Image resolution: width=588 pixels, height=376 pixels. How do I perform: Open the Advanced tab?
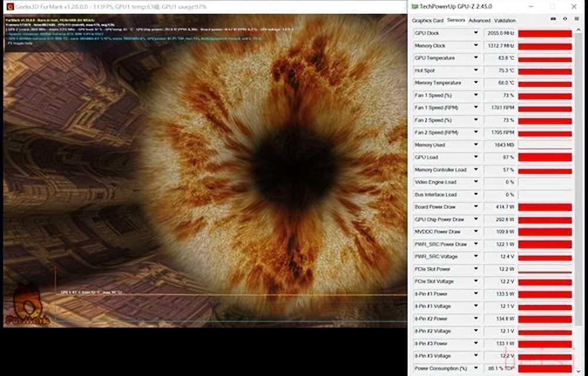tap(479, 20)
